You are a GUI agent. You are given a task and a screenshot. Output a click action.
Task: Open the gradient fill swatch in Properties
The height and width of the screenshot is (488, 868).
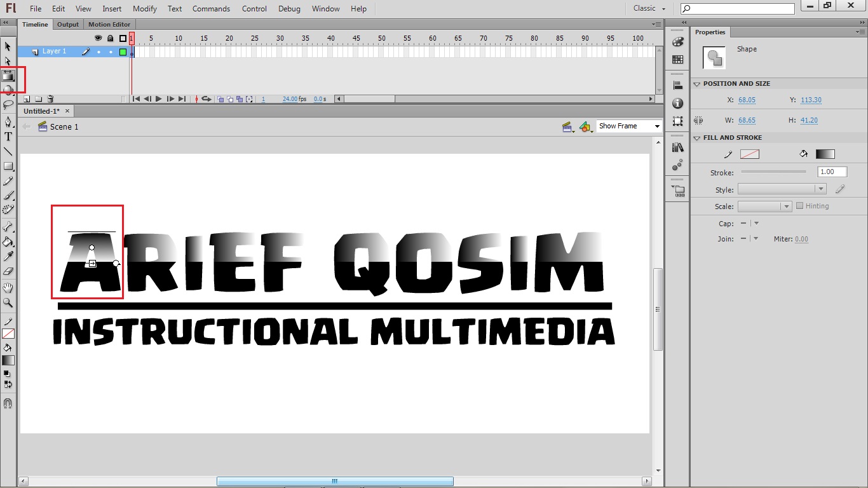click(x=825, y=154)
